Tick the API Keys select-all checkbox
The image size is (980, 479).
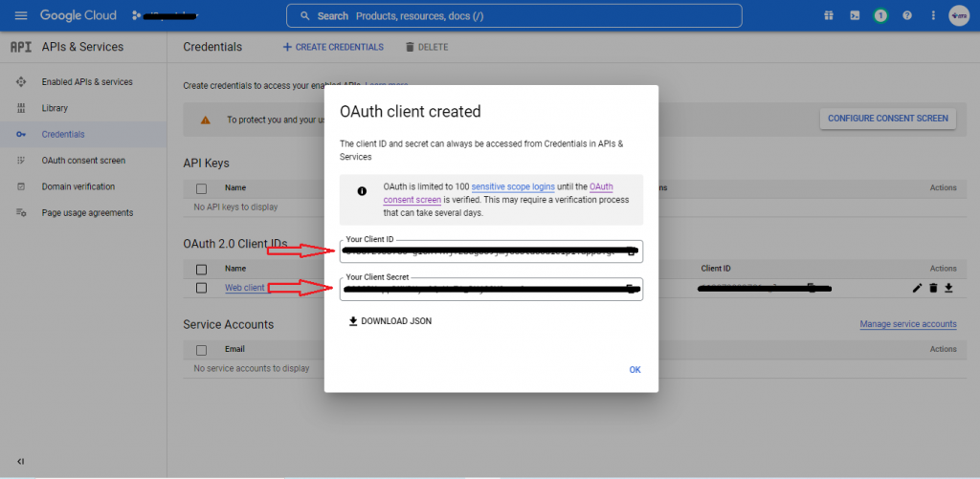coord(201,188)
